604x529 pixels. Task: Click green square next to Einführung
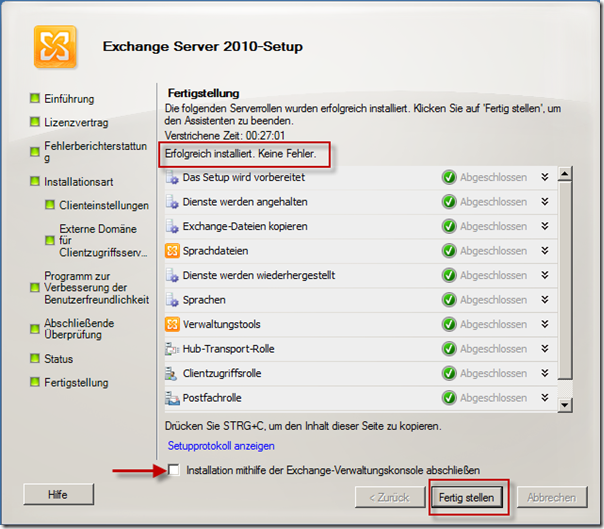click(35, 98)
